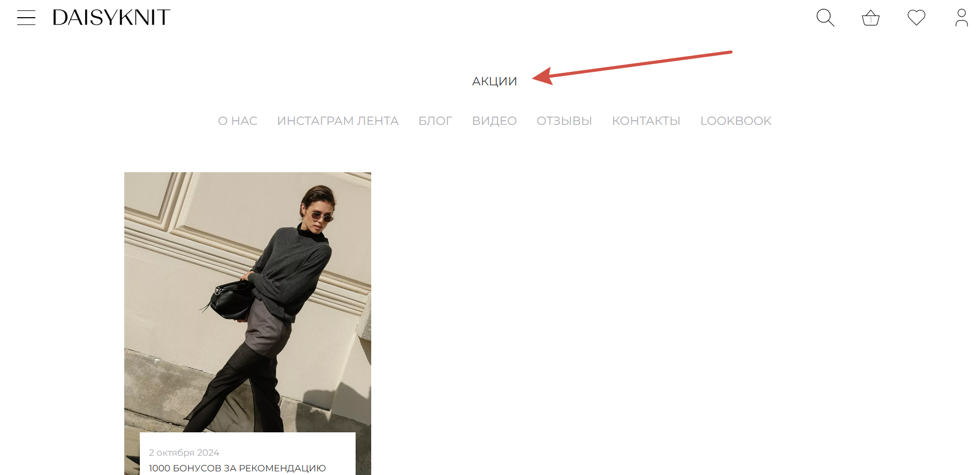
Task: Go to the О НАС section
Action: [x=238, y=121]
